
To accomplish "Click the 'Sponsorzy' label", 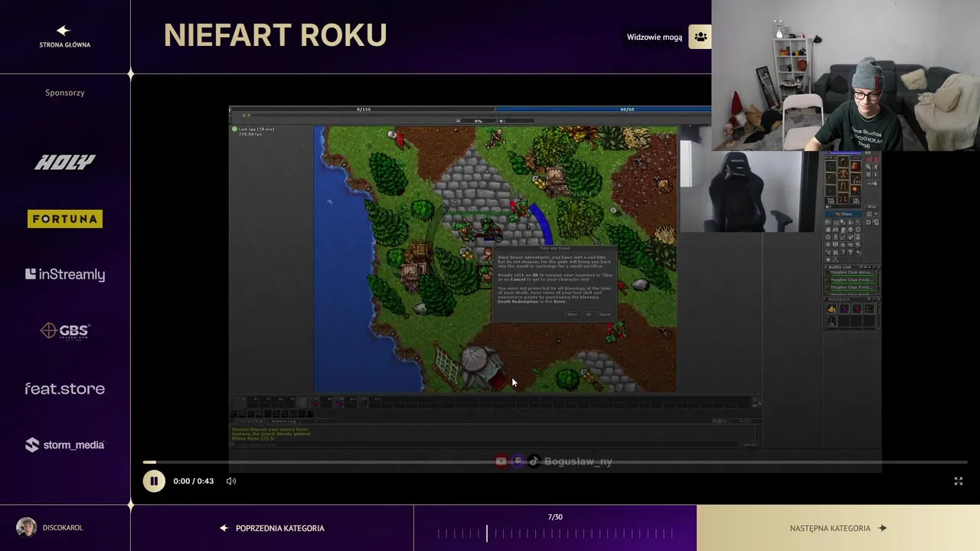I will pyautogui.click(x=65, y=93).
